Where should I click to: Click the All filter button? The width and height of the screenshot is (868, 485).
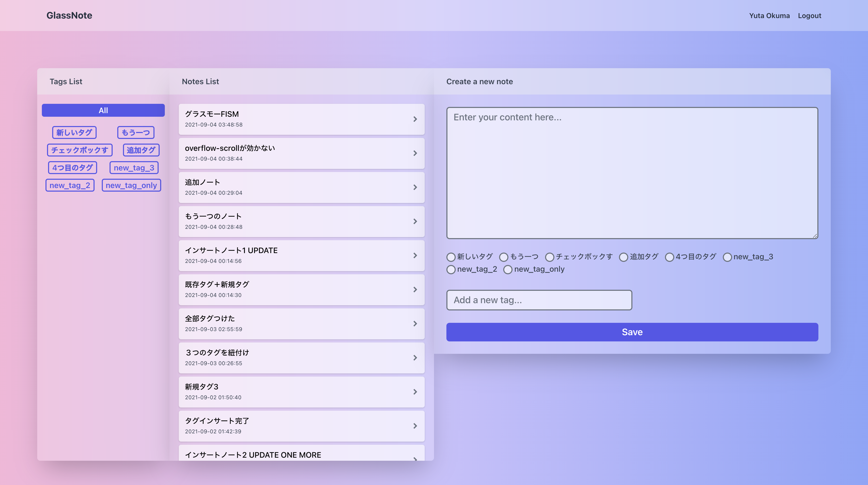(x=103, y=110)
